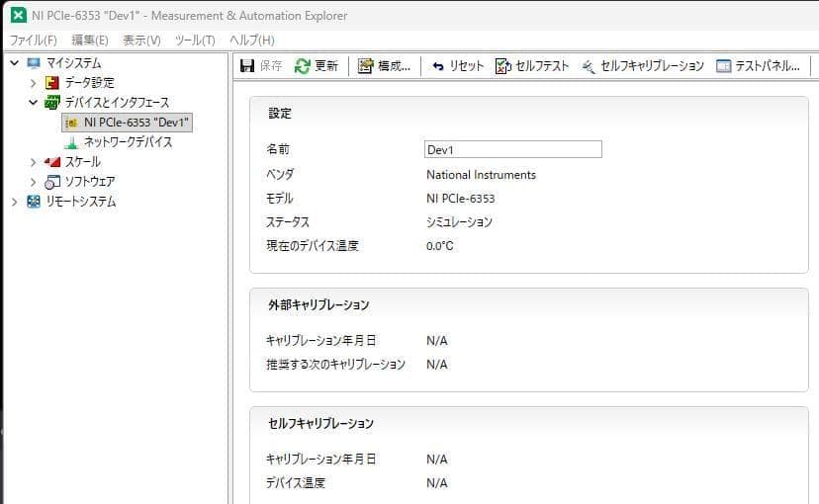The height and width of the screenshot is (504, 819).
Task: Click the Refresh (更新) toolbar icon
Action: click(x=303, y=66)
